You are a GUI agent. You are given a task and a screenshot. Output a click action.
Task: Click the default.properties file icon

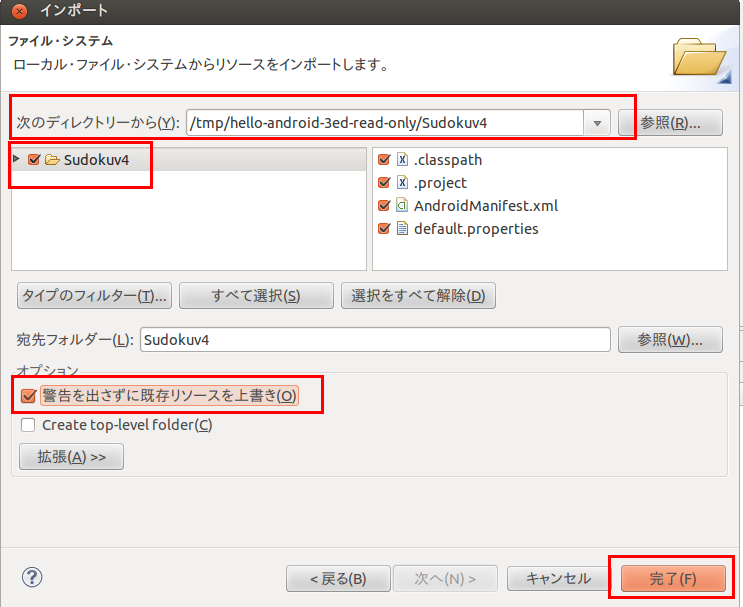402,228
